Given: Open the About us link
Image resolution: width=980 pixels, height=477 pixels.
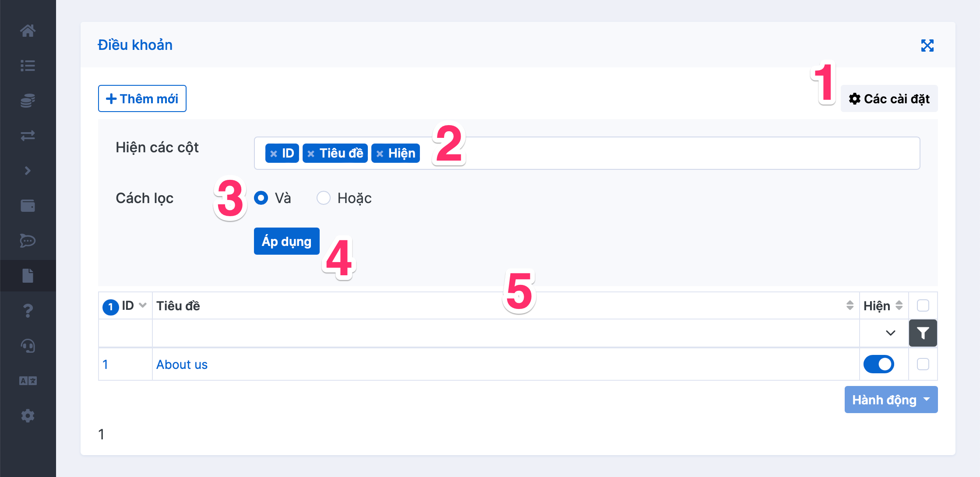Looking at the screenshot, I should tap(182, 365).
